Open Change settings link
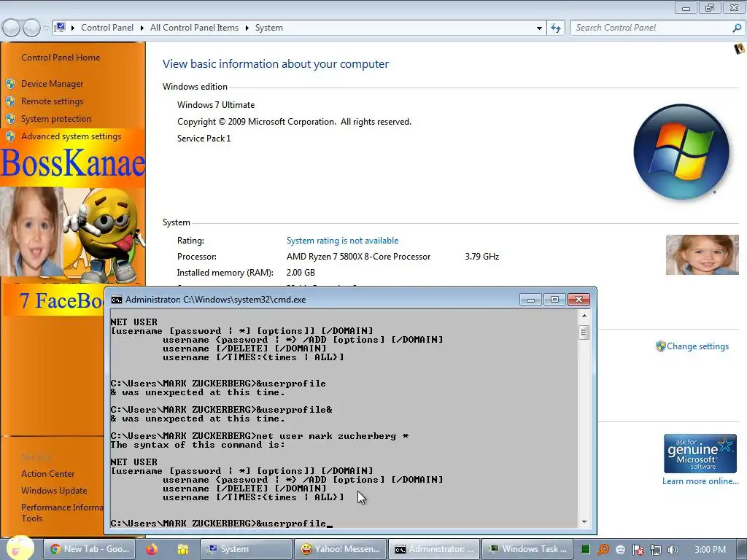This screenshot has height=560, width=747. [697, 346]
